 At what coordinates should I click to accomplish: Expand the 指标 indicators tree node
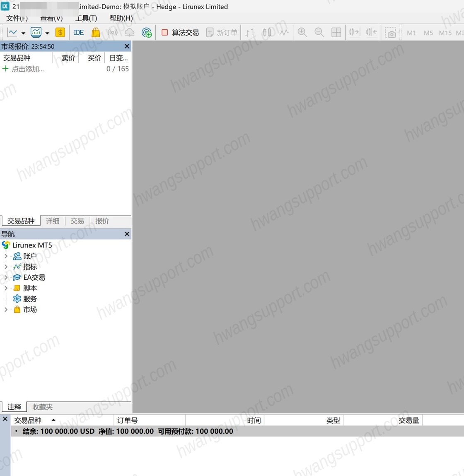(x=6, y=267)
